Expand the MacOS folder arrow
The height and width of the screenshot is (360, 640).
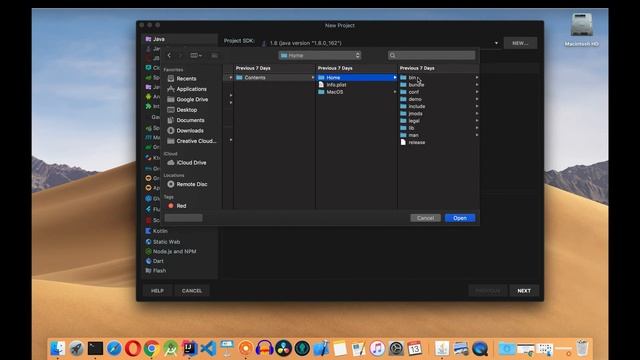(x=395, y=92)
